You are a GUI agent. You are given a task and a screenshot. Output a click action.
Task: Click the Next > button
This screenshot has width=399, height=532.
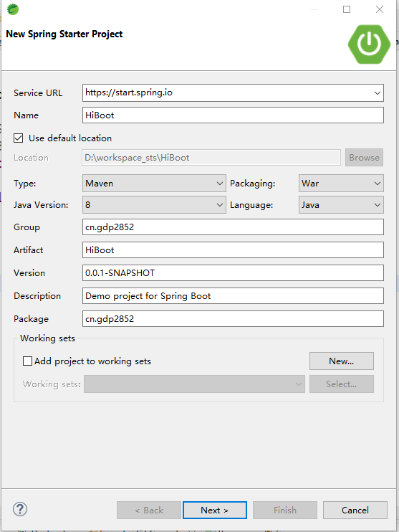point(215,510)
